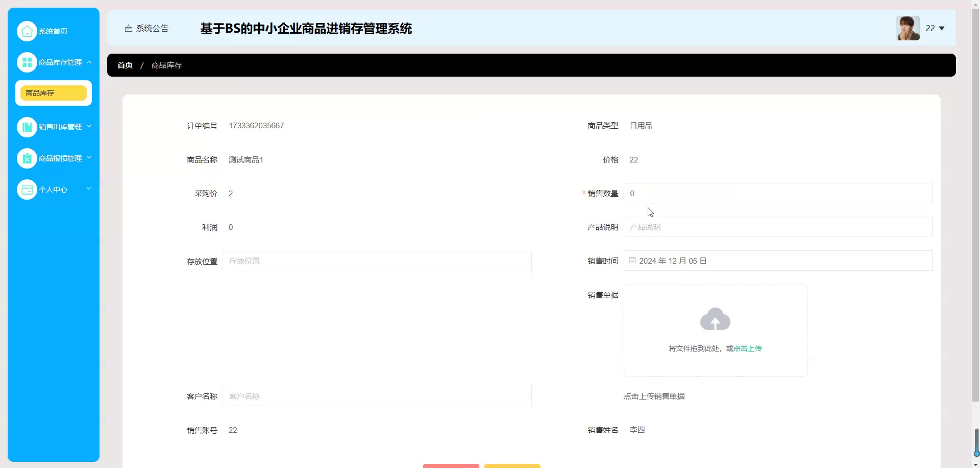Click the 系统公告 announcement icon

[129, 29]
